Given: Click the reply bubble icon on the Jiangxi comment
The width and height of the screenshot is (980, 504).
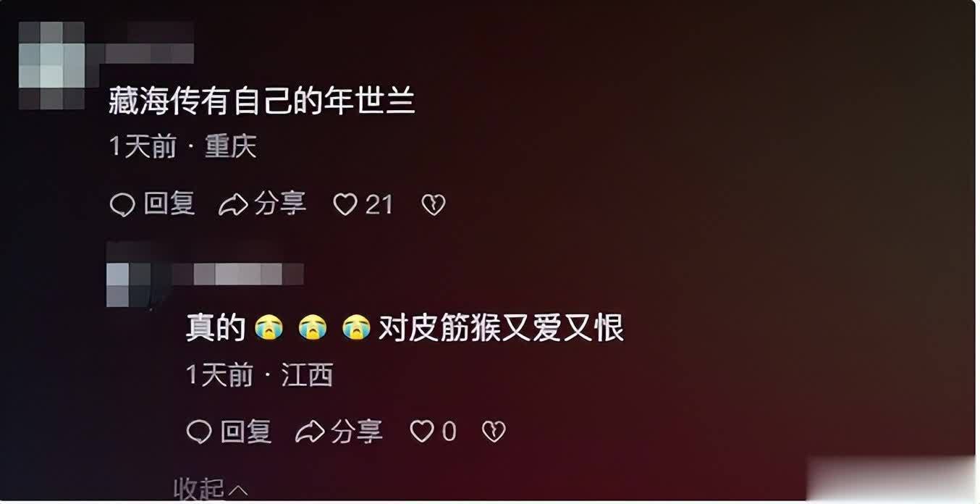Looking at the screenshot, I should (199, 432).
